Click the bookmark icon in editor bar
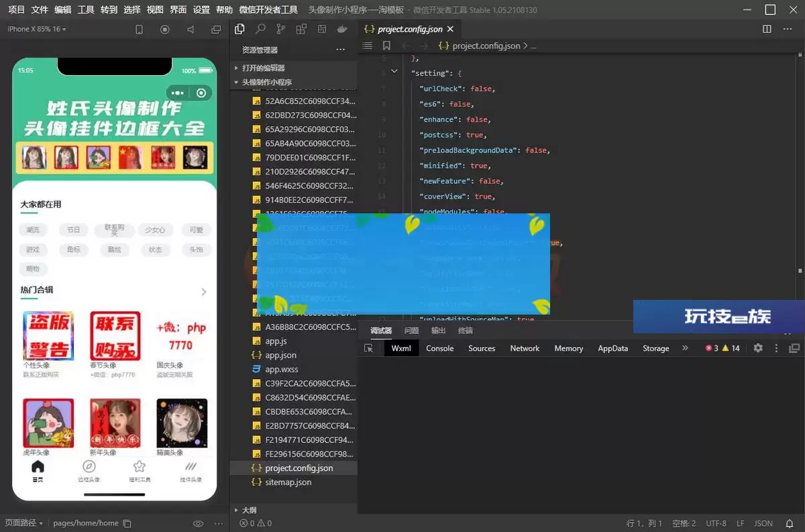Screen dimensions: 805x532 (x=386, y=46)
